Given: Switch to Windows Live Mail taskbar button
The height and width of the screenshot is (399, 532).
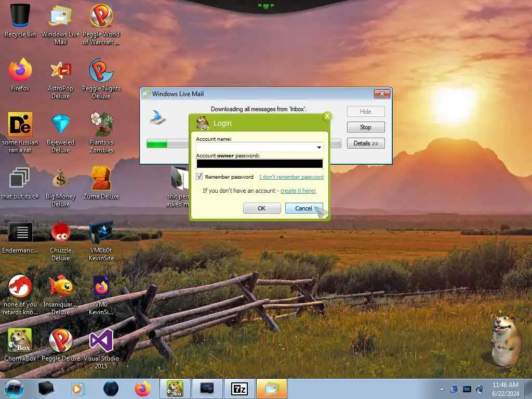Looking at the screenshot, I should click(271, 389).
